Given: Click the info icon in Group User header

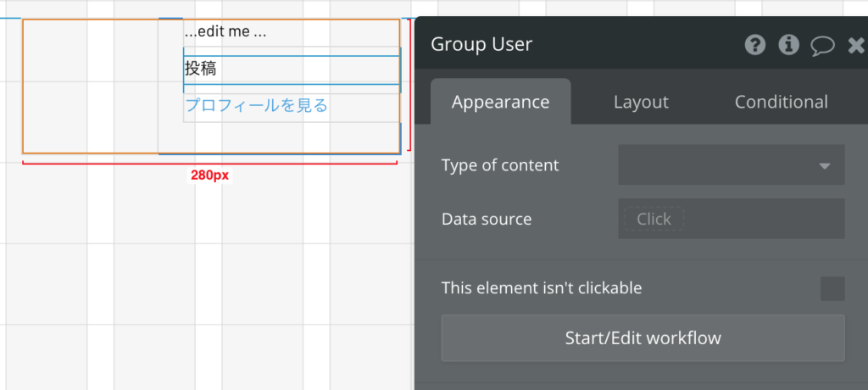Looking at the screenshot, I should pos(789,45).
